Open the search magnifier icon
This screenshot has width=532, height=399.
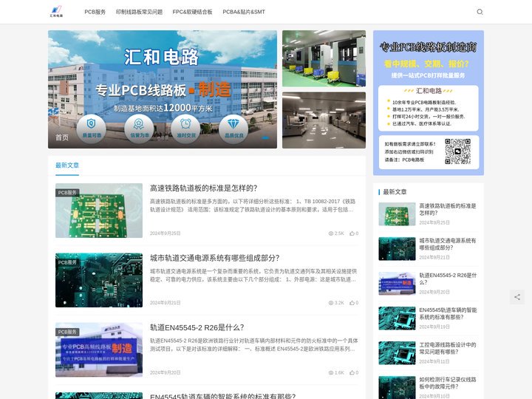[x=480, y=12]
